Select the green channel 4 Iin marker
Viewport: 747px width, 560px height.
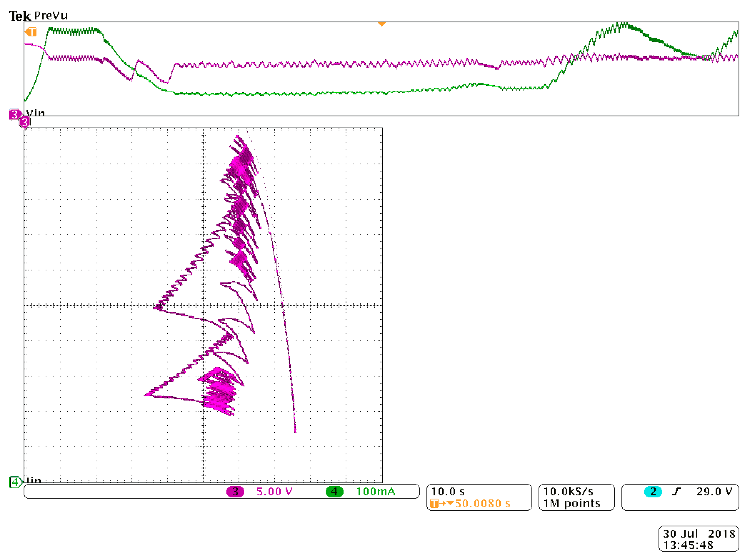click(x=15, y=482)
